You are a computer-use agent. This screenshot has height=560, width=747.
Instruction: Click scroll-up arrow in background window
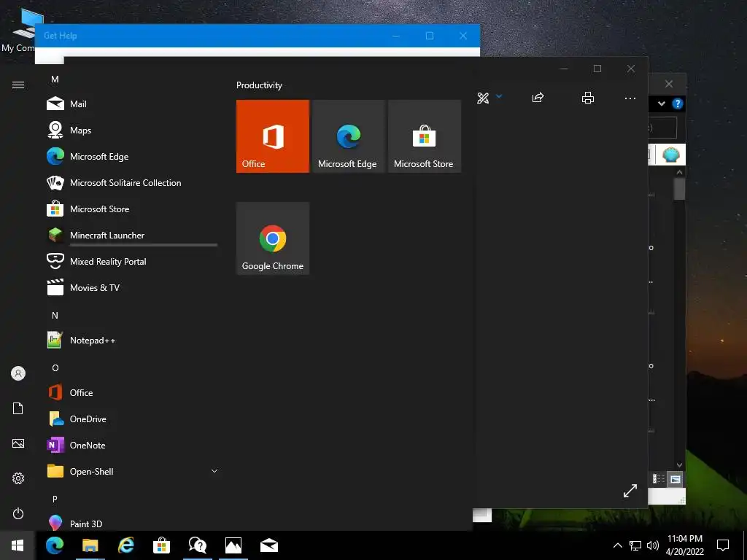tap(679, 172)
